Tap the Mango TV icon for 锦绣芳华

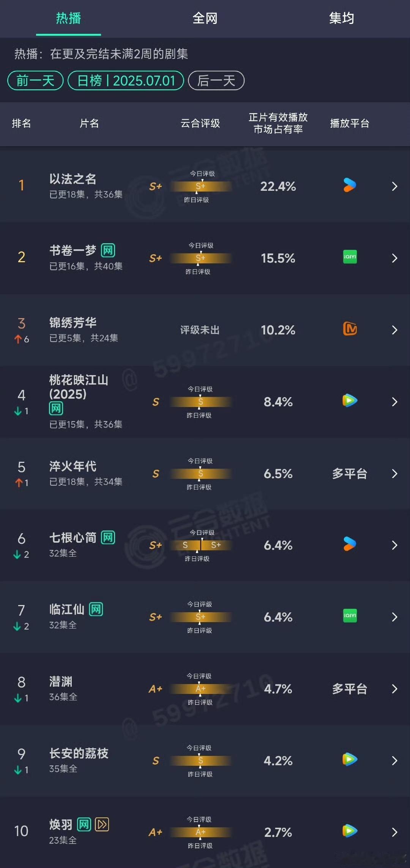coord(350,329)
